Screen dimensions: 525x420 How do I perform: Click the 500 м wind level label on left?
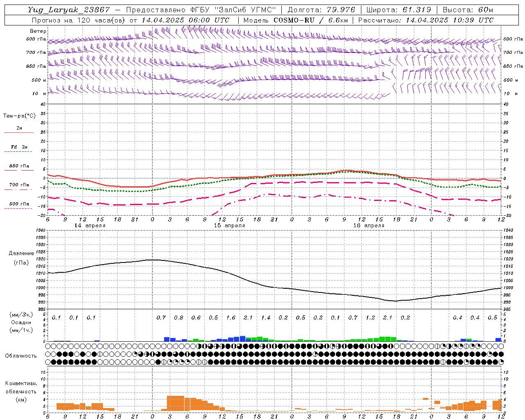pyautogui.click(x=39, y=80)
